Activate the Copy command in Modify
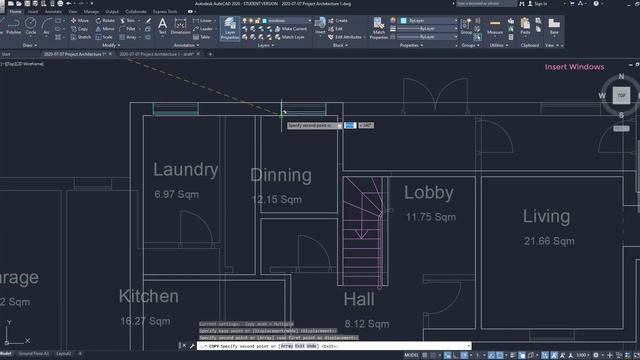 79,29
